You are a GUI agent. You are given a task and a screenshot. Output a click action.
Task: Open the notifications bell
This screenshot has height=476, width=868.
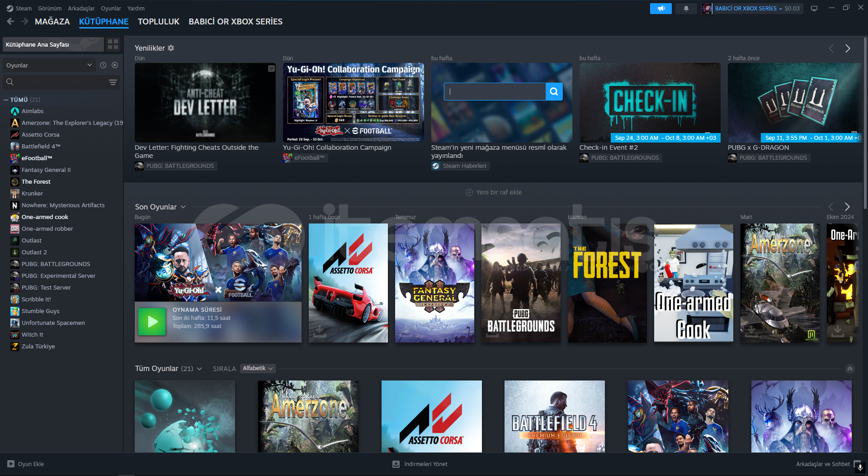686,9
